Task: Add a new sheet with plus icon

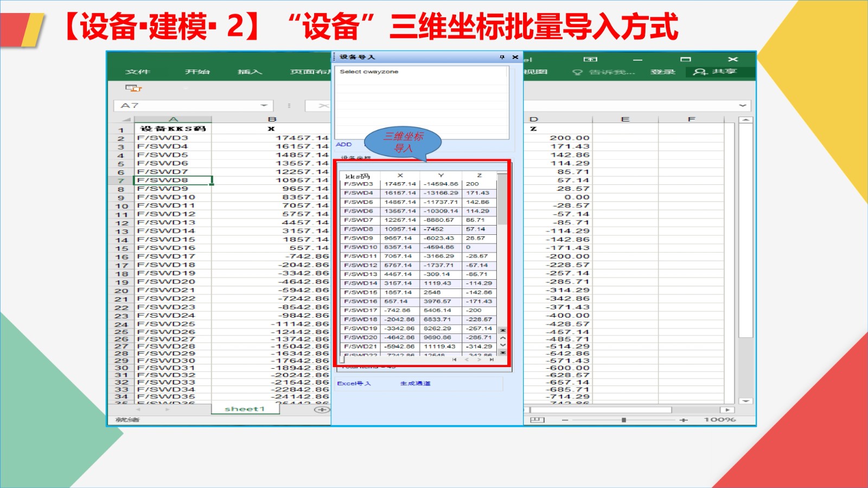Action: (x=322, y=409)
